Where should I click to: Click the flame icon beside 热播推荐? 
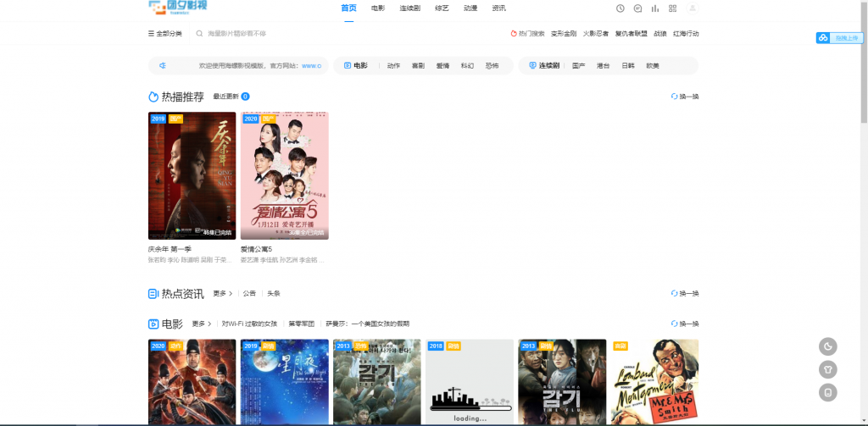click(x=153, y=97)
